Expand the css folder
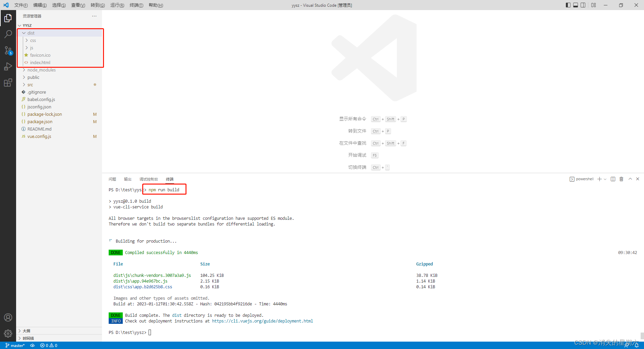Viewport: 644px width, 349px height. pyautogui.click(x=59, y=40)
